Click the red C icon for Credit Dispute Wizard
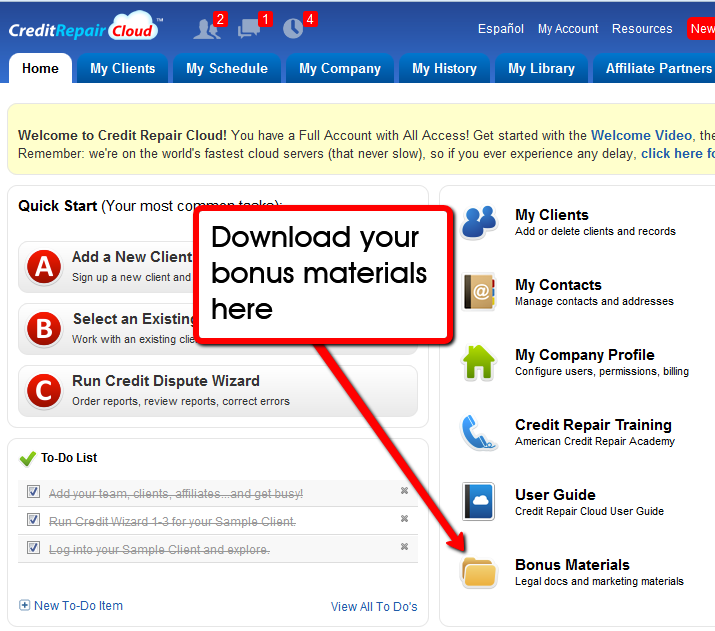Screen dimensions: 715x631 [x=44, y=391]
